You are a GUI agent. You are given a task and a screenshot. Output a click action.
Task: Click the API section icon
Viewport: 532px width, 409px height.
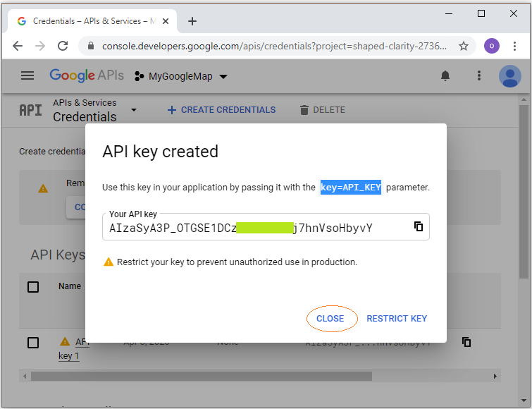30,110
